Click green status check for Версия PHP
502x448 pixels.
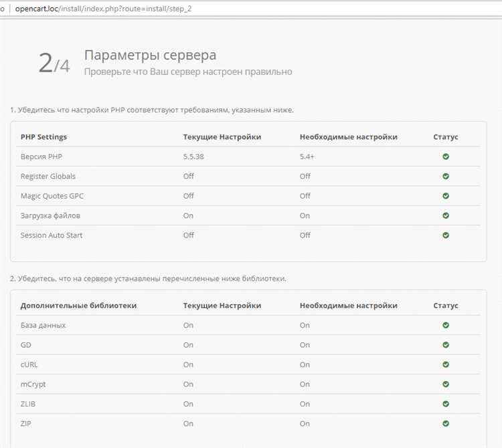(x=446, y=156)
